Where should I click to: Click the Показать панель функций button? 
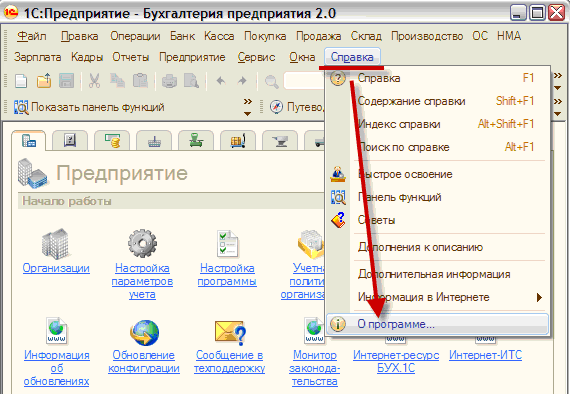tap(89, 107)
